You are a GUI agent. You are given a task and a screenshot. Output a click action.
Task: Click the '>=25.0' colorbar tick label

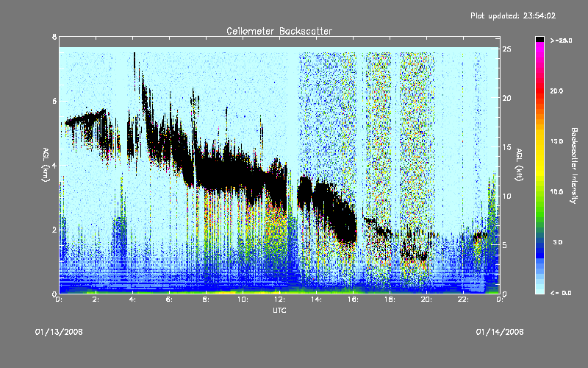coord(562,40)
